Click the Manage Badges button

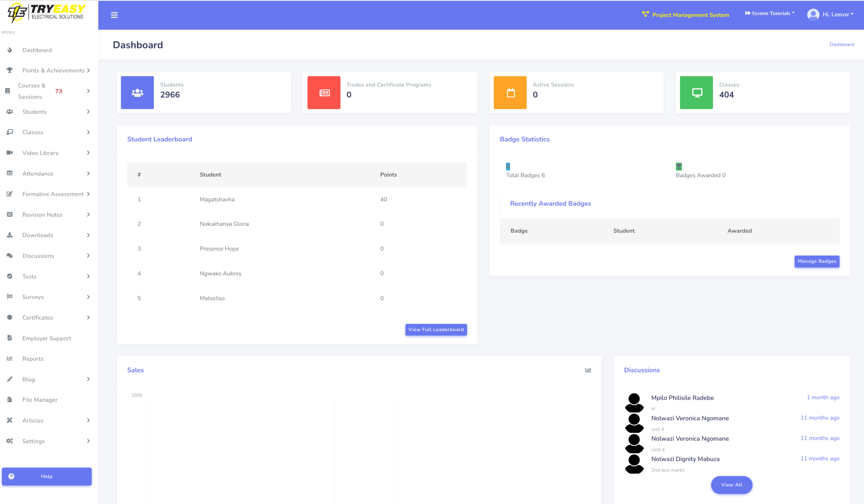coord(816,261)
